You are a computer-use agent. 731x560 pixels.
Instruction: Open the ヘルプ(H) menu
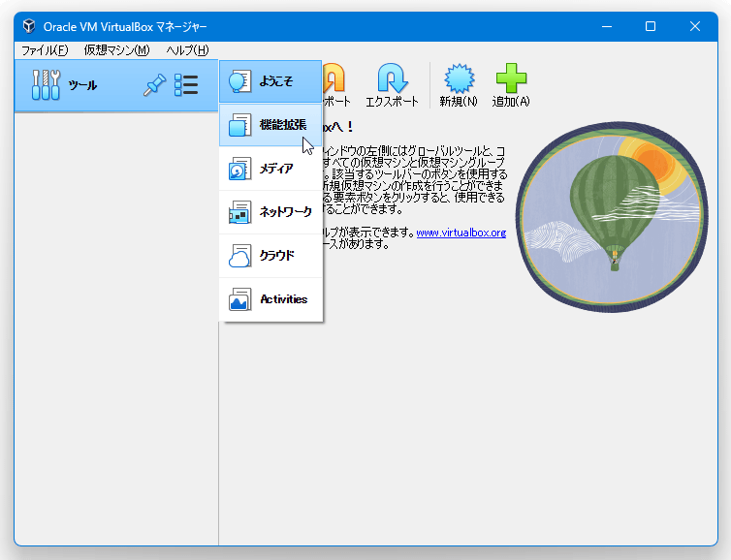coord(187,49)
